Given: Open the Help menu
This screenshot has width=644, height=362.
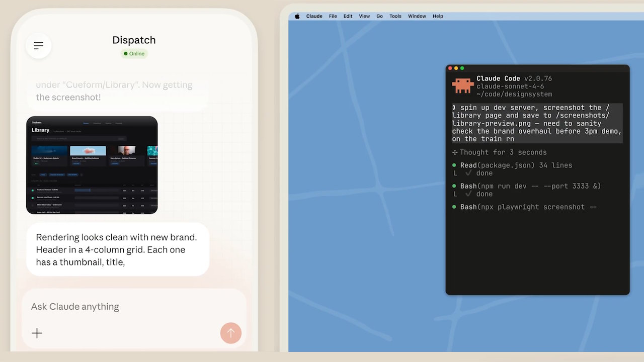Looking at the screenshot, I should click(438, 16).
